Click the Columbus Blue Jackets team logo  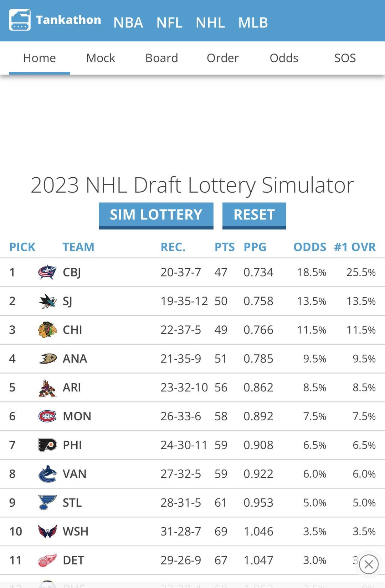47,273
